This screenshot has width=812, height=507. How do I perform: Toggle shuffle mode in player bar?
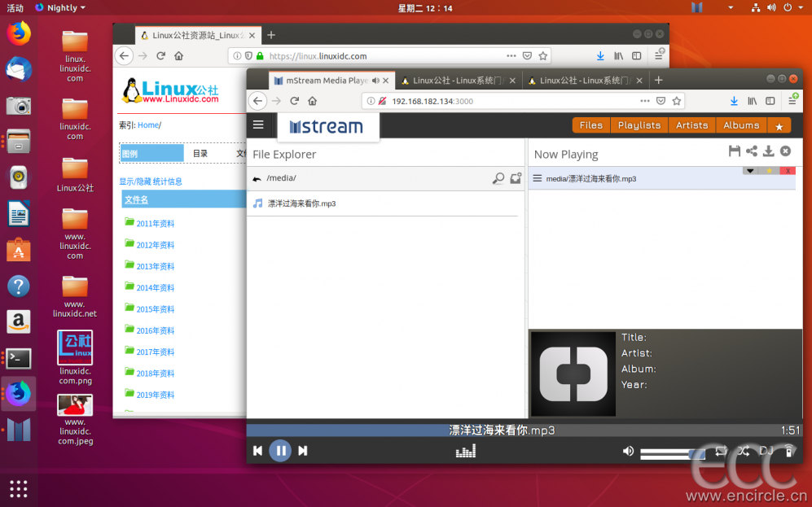pos(743,451)
